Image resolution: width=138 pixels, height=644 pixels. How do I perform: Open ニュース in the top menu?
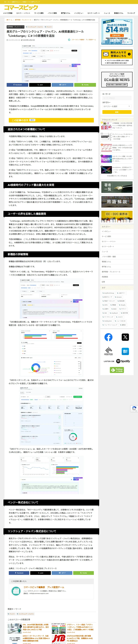click(x=107, y=13)
